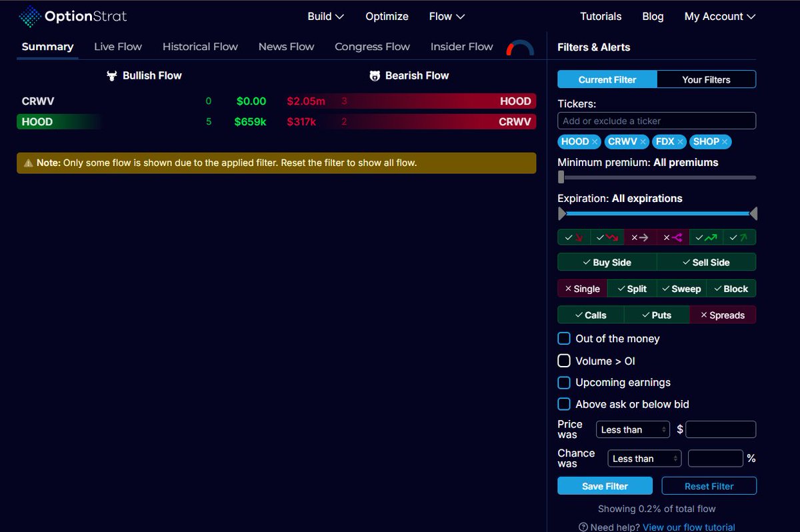Open the Price was Less than dropdown
This screenshot has height=532, width=800.
[x=633, y=430]
